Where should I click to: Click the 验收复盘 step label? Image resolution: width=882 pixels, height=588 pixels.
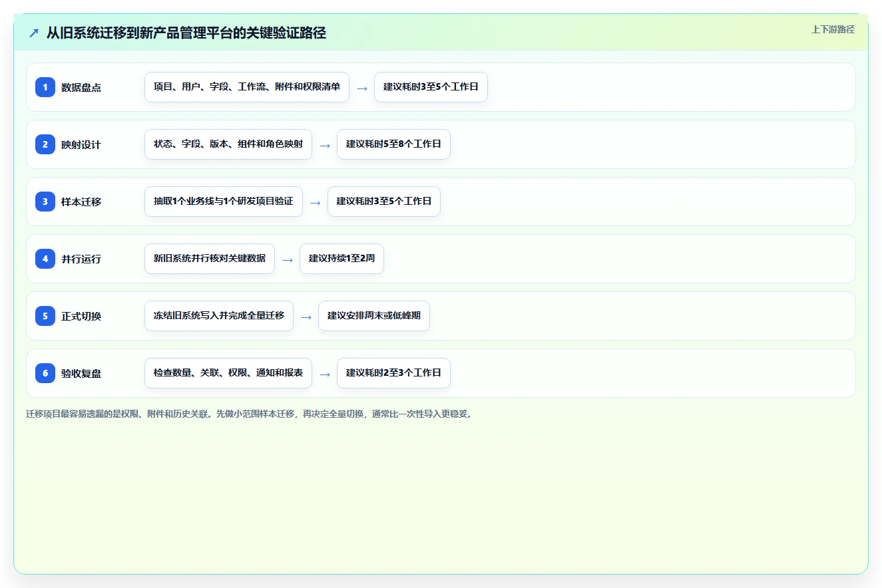(81, 373)
